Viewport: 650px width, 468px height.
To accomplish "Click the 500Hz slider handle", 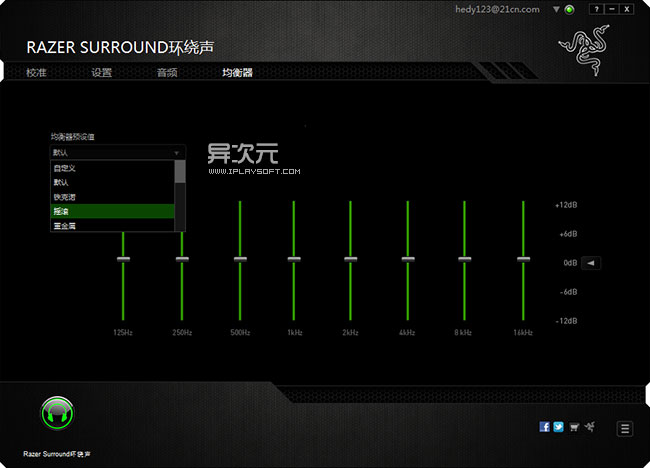I will pos(240,259).
